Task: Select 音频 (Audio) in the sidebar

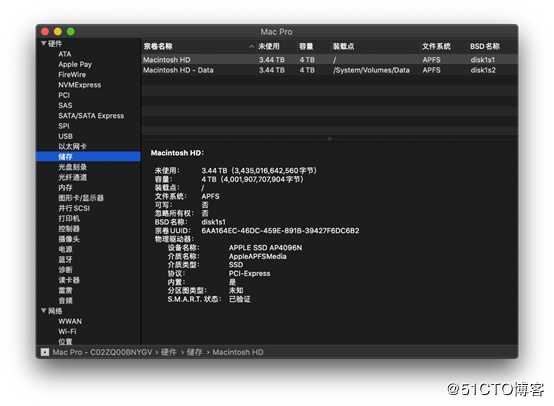Action: (x=65, y=300)
